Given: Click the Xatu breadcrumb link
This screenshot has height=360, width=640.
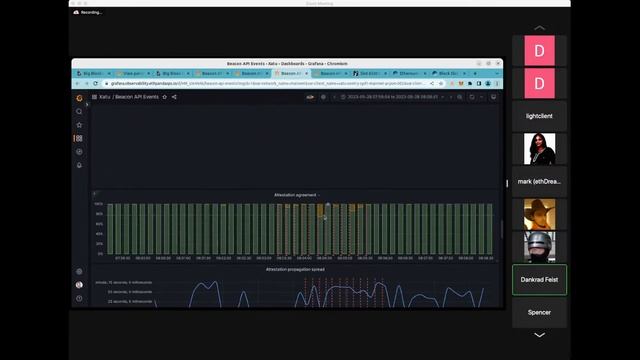Looking at the screenshot, I should pyautogui.click(x=104, y=97).
